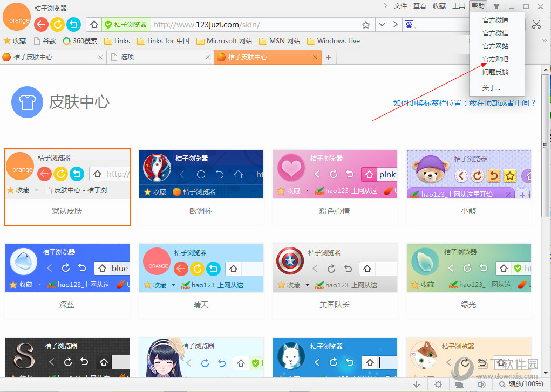
Task: Open the address bar history dropdown arrow
Action: tap(382, 24)
